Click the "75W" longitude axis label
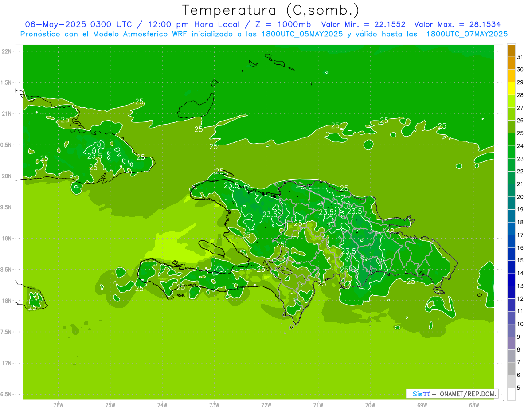Screen dimensions: 532x411 (x=110, y=405)
